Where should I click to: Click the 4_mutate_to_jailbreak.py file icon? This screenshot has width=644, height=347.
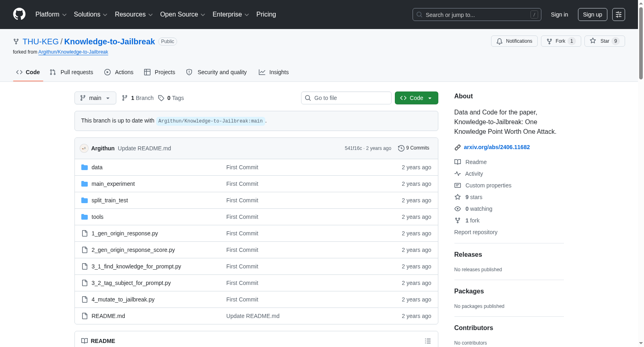85,299
